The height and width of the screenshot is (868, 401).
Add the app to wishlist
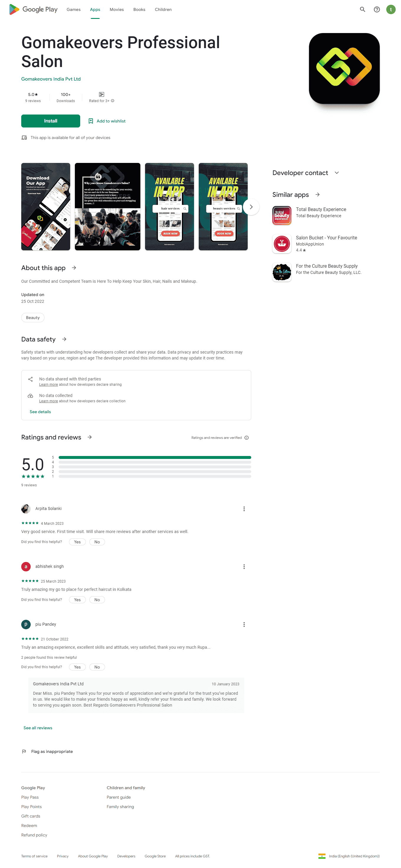coord(107,121)
